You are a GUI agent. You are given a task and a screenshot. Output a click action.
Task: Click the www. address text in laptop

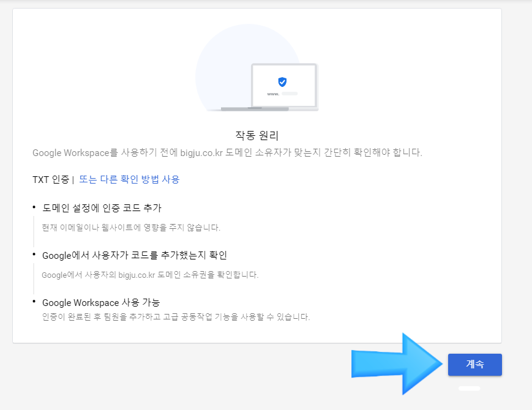(273, 94)
